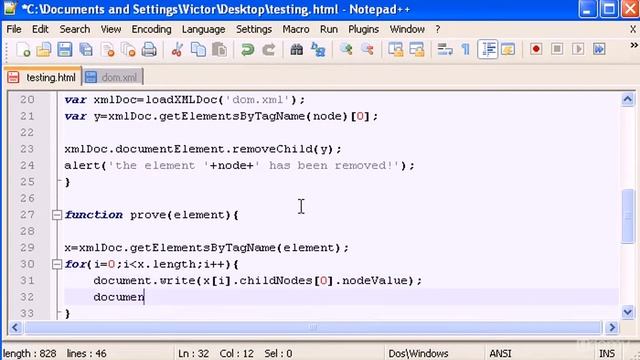Click vertical scrollbar up arrow

pyautogui.click(x=628, y=99)
